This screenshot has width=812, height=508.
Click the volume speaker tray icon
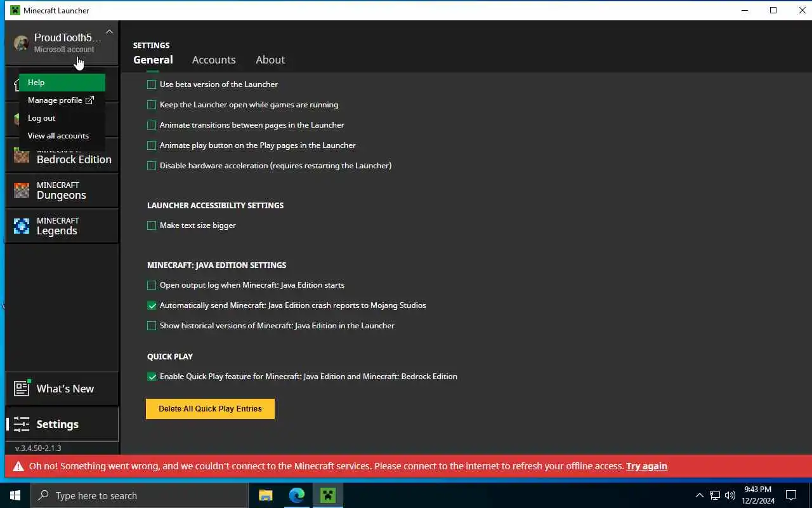pos(730,496)
